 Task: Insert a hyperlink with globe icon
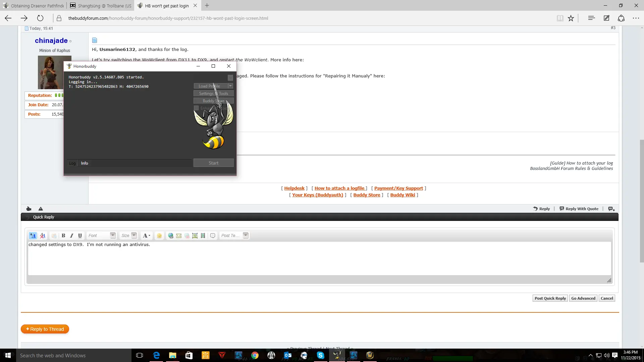[x=171, y=236]
